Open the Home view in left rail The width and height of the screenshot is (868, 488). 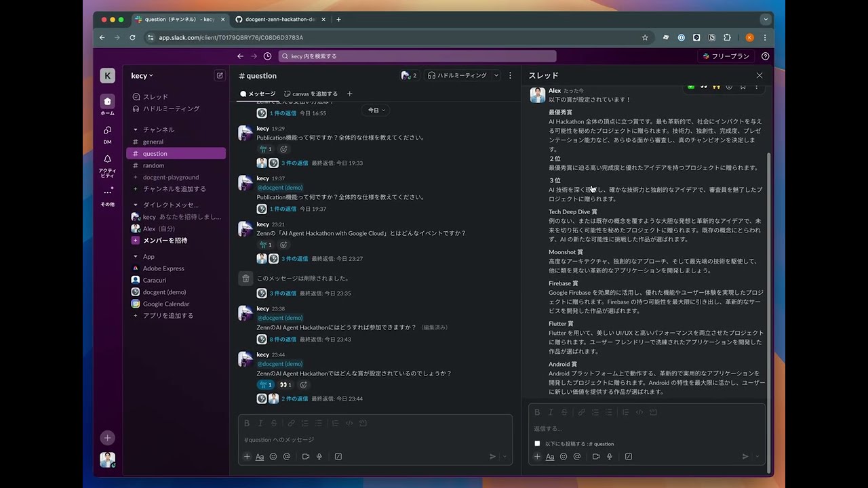(107, 102)
